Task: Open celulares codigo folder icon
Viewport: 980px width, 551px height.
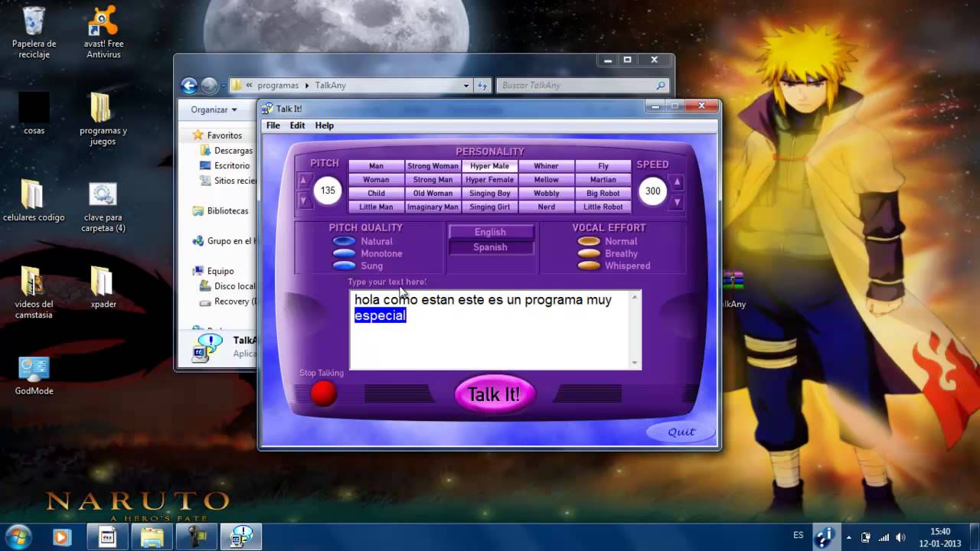Action: pos(34,201)
